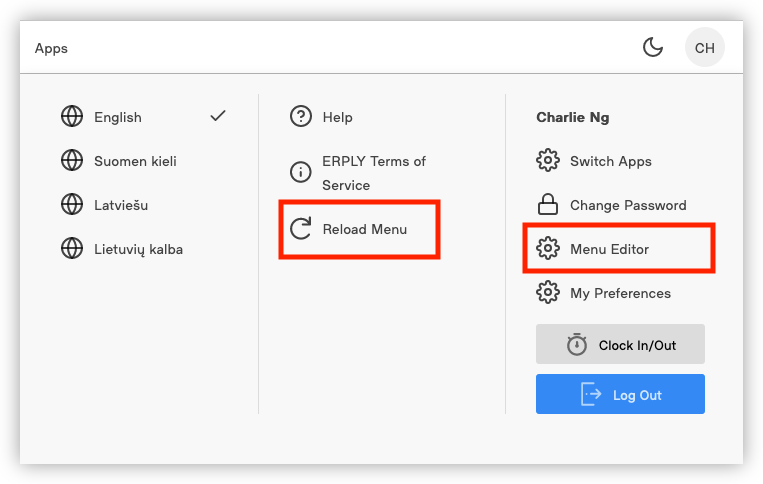Image resolution: width=763 pixels, height=484 pixels.
Task: Click the My Preferences gear icon
Action: tap(548, 292)
